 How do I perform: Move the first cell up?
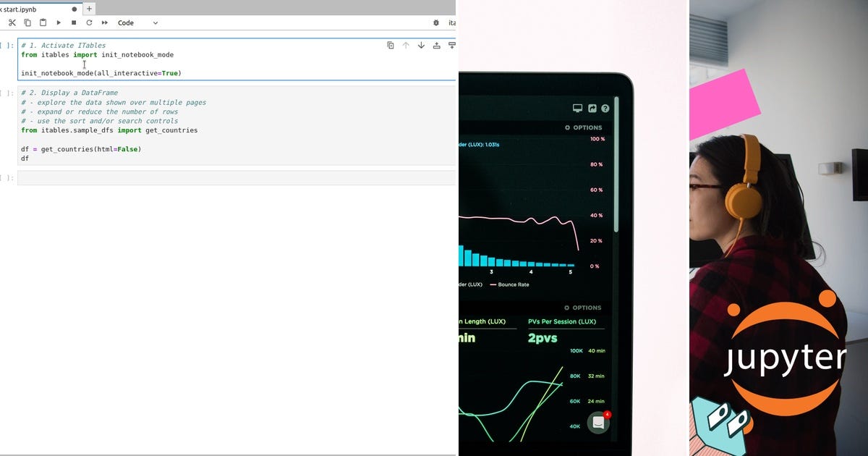pos(406,46)
